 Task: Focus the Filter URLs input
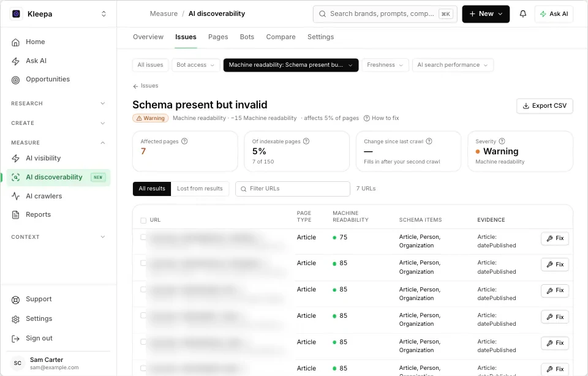293,189
